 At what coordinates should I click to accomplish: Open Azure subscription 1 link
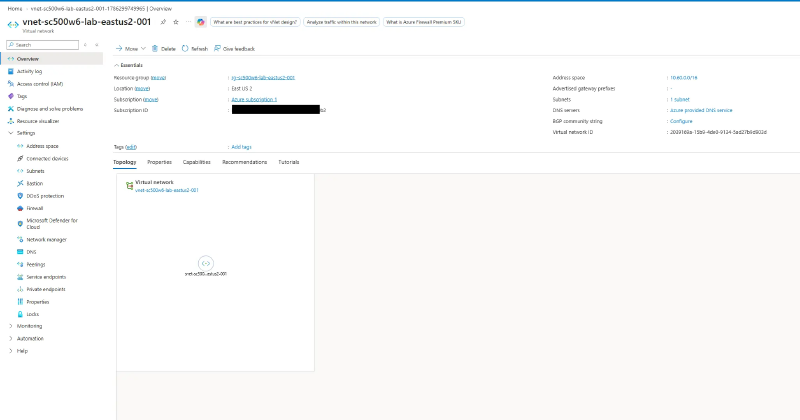(254, 100)
